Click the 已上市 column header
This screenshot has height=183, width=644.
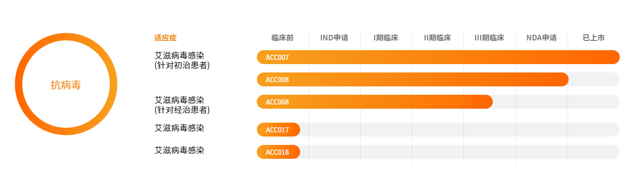click(x=594, y=38)
